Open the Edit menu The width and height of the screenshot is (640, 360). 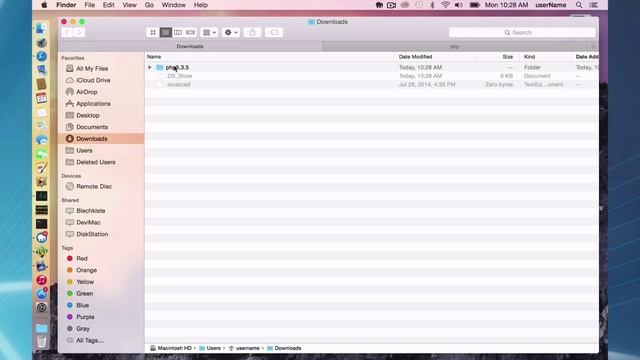109,5
